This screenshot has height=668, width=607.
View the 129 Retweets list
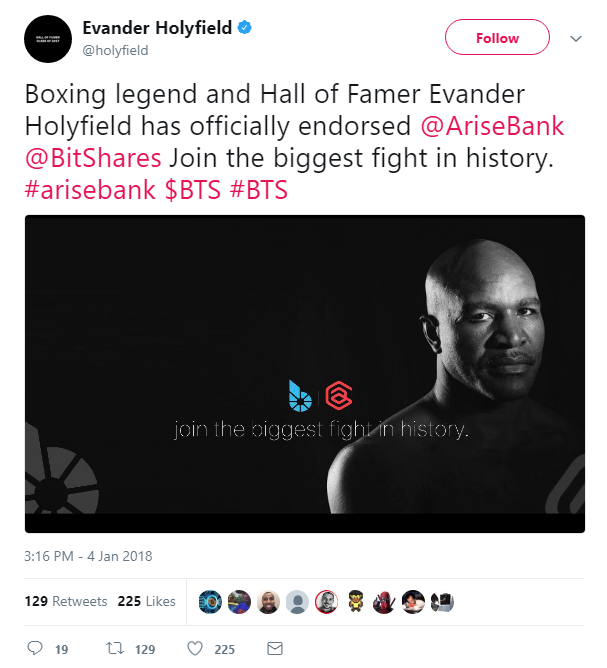coord(66,601)
